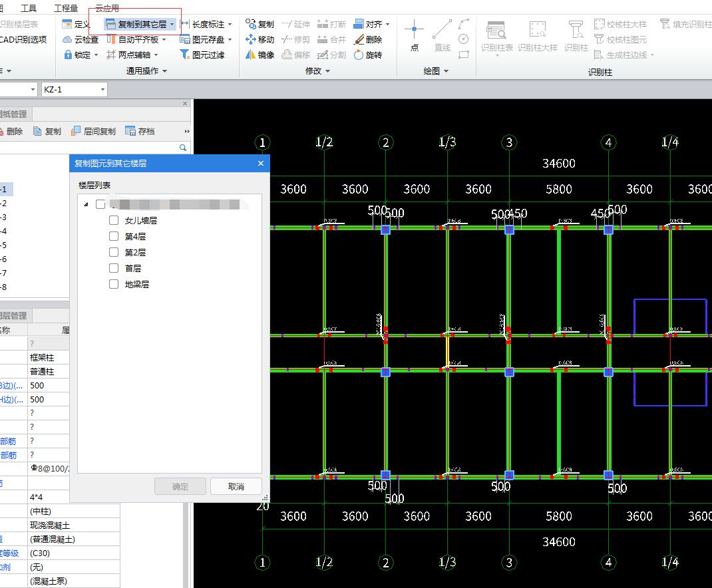Click 层间复制 in drawing management panel

(94, 131)
